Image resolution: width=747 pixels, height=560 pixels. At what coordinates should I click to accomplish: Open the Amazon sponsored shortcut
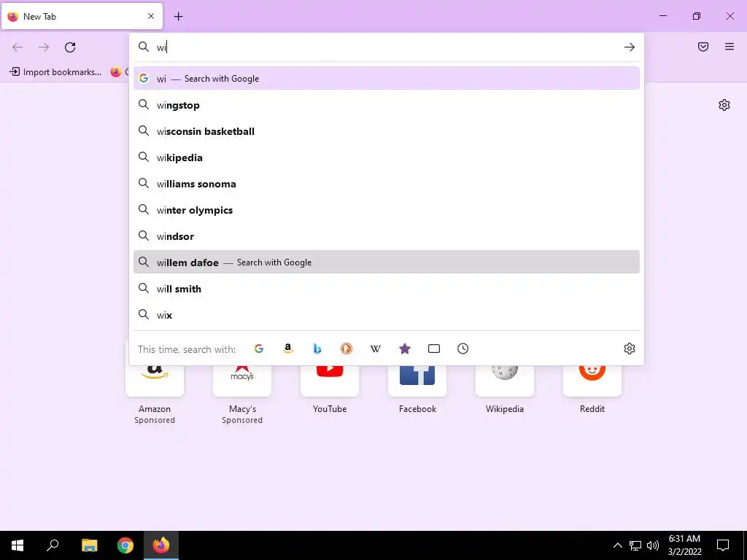click(155, 394)
